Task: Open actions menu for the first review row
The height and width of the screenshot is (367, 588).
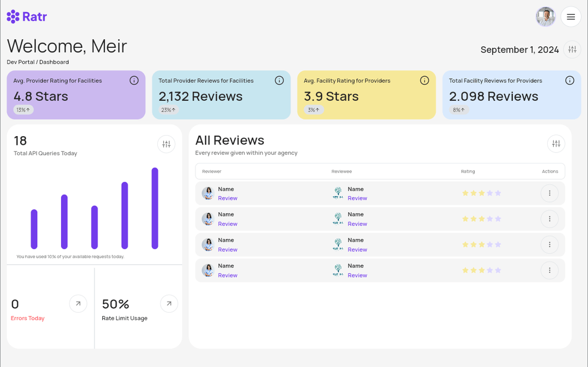Action: pos(549,193)
